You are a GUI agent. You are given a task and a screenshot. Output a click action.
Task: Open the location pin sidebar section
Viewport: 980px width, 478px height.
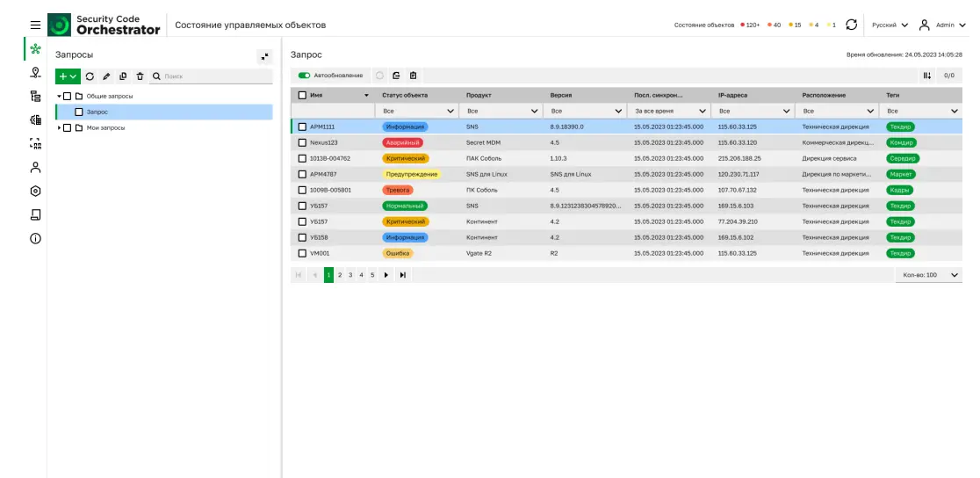coord(36,73)
